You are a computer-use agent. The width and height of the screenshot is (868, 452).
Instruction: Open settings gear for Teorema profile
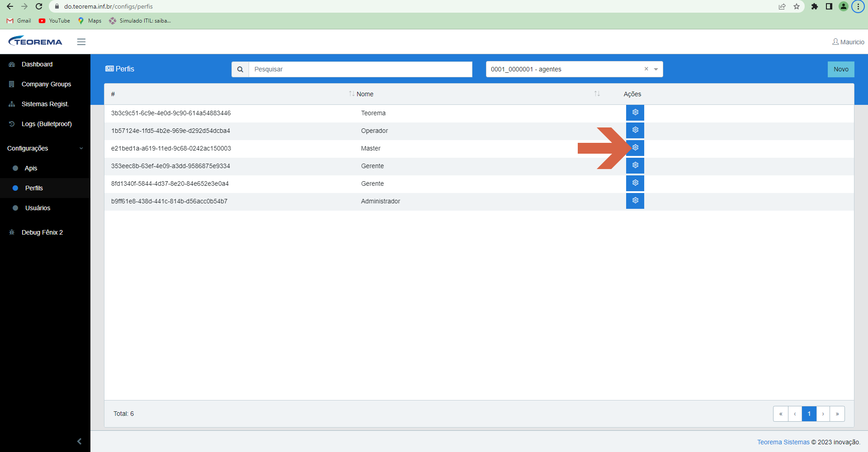635,113
